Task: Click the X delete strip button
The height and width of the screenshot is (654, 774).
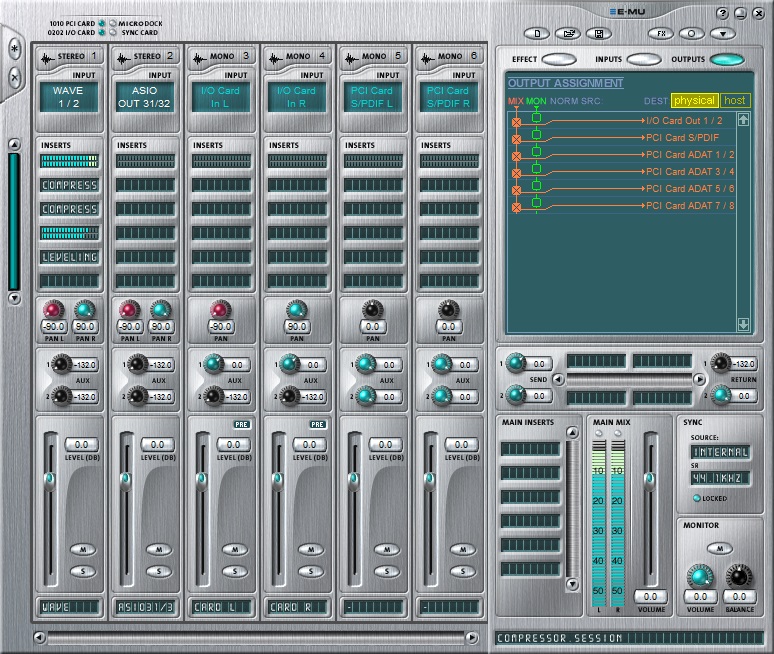Action: pos(15,77)
